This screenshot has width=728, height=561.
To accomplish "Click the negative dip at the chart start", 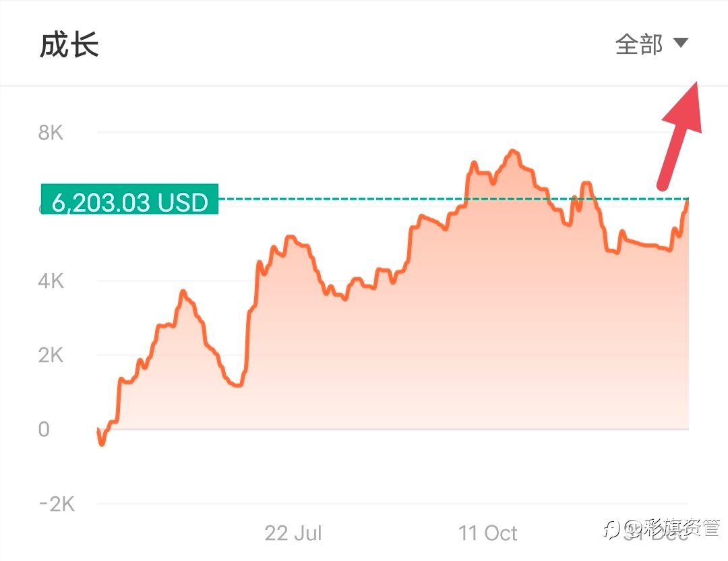I will click(x=102, y=443).
